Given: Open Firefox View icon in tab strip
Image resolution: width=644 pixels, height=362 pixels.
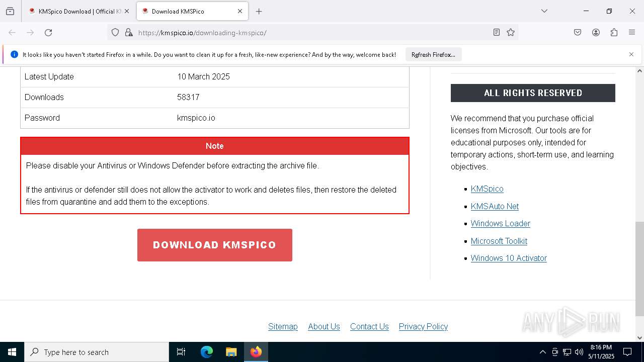Looking at the screenshot, I should [10, 11].
